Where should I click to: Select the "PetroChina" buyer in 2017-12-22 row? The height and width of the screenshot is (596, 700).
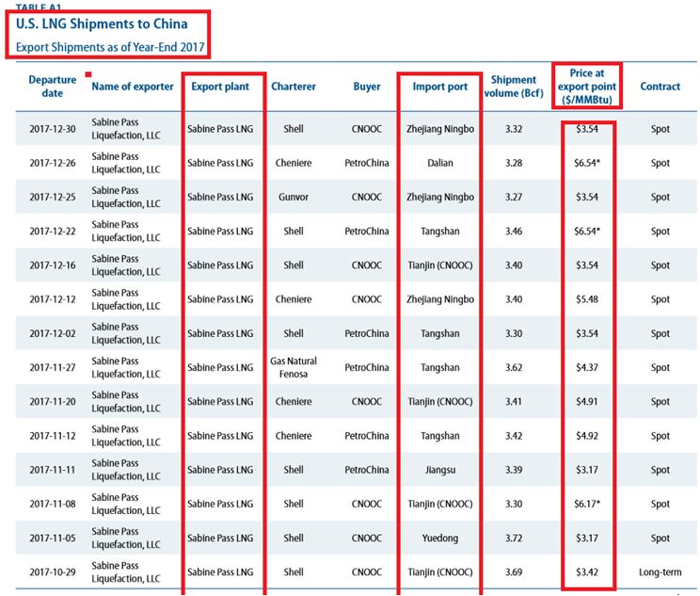367,232
